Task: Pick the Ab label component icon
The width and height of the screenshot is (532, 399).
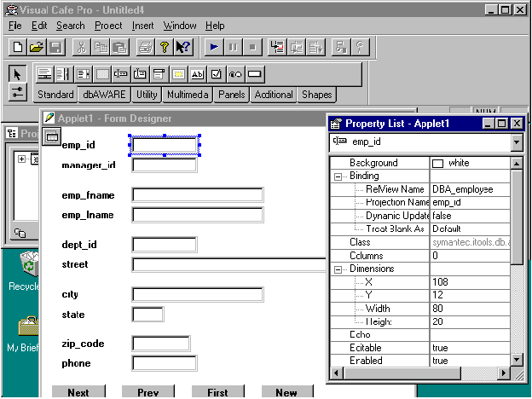Action: (x=197, y=73)
